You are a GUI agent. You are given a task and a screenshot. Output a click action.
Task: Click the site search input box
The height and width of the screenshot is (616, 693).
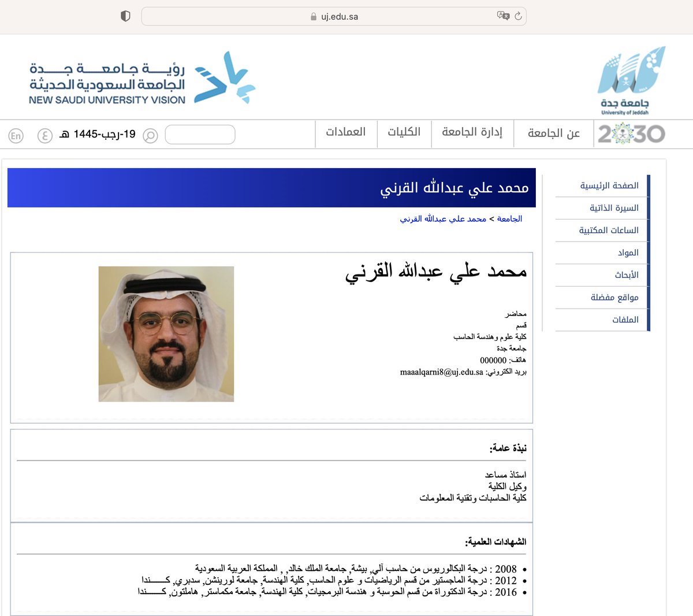coord(200,135)
